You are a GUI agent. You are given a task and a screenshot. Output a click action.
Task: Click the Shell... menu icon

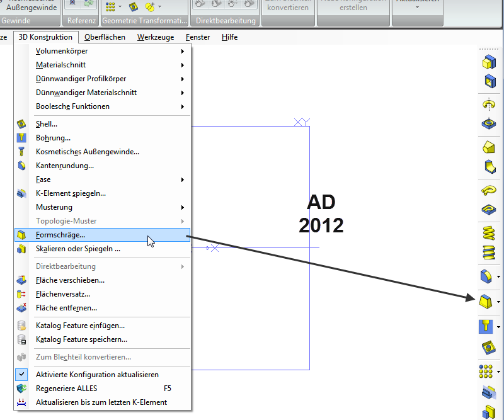tap(21, 123)
